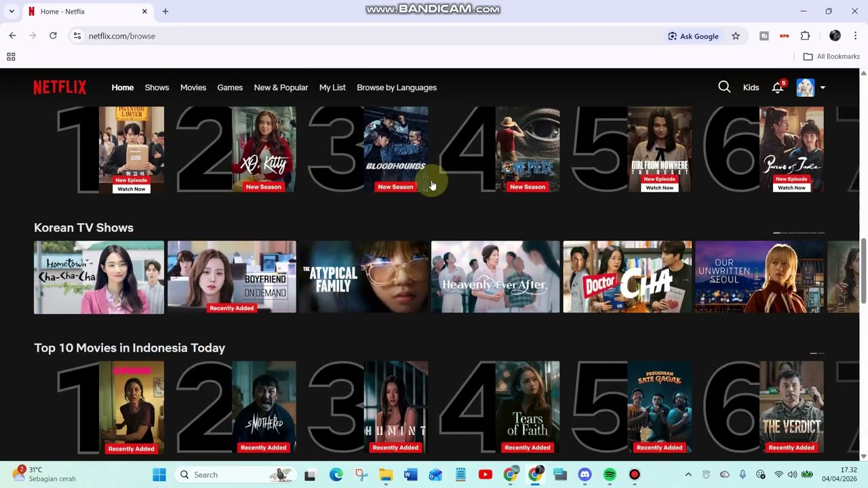
Task: Click the BFR extension icon
Action: [785, 36]
